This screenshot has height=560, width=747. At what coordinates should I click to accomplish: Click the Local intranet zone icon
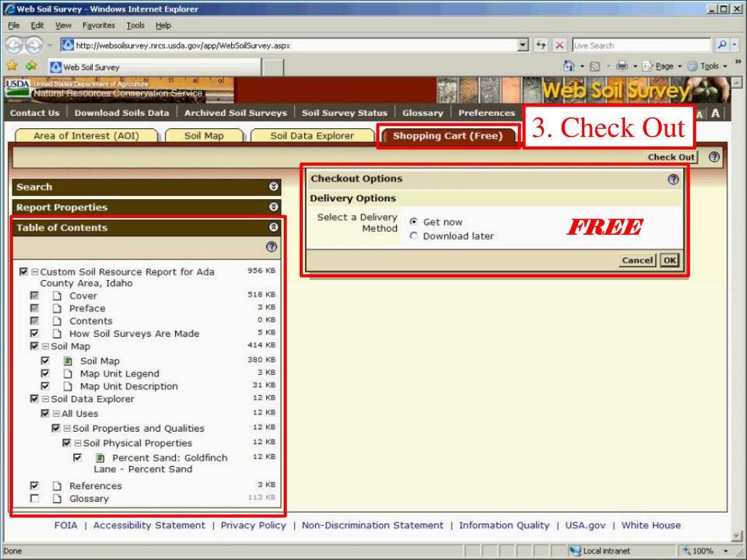[576, 551]
